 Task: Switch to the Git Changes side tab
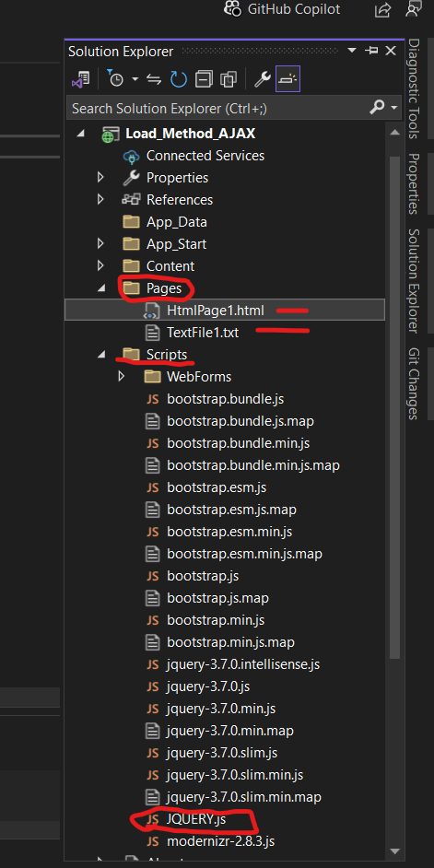(x=413, y=383)
